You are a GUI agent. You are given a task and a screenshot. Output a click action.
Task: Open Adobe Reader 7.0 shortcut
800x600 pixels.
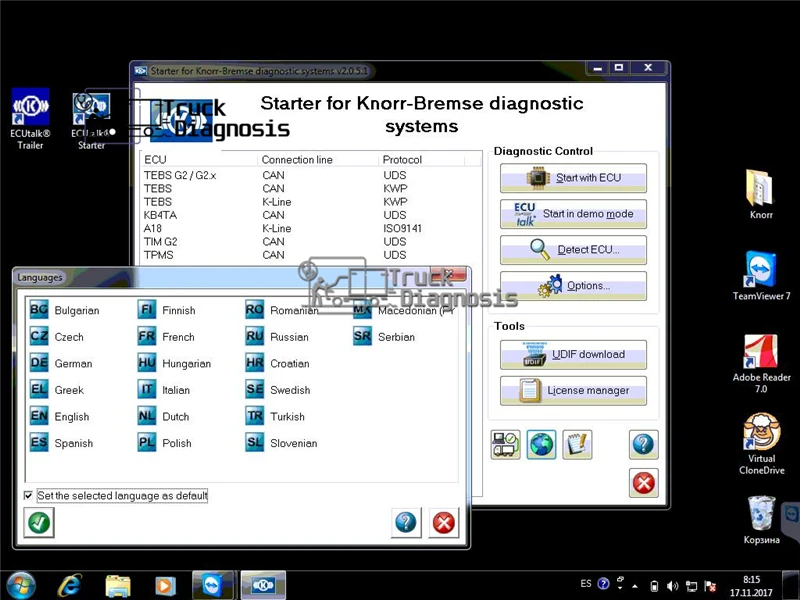761,363
